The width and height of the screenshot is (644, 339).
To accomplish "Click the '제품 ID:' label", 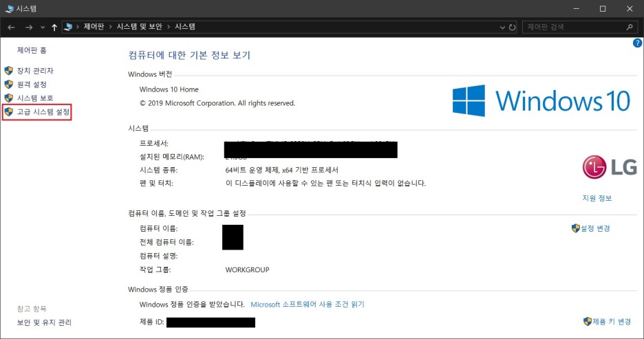I will click(x=151, y=322).
